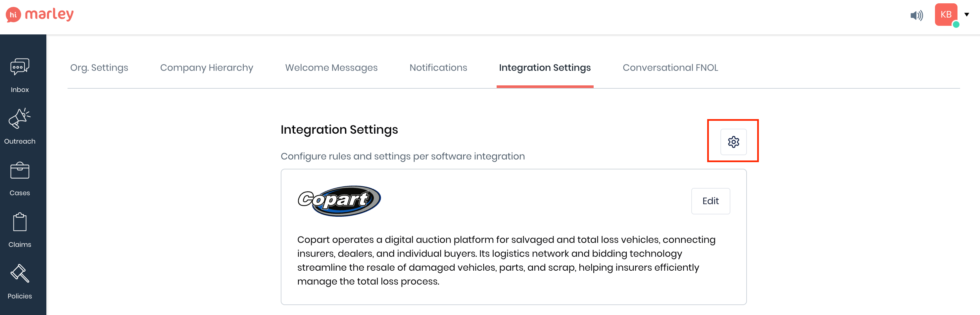Viewport: 980px width, 315px height.
Task: Click the Copart logo image
Action: click(x=339, y=201)
